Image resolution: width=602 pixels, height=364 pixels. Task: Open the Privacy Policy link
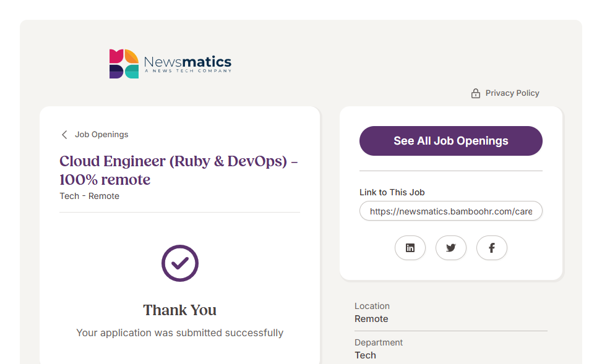click(512, 93)
